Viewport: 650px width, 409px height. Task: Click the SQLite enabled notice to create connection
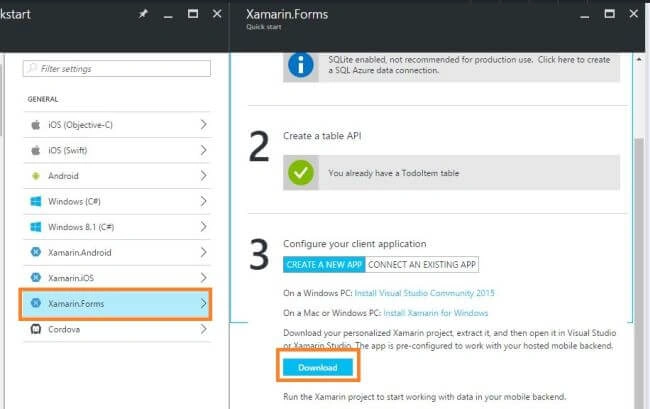[x=451, y=66]
